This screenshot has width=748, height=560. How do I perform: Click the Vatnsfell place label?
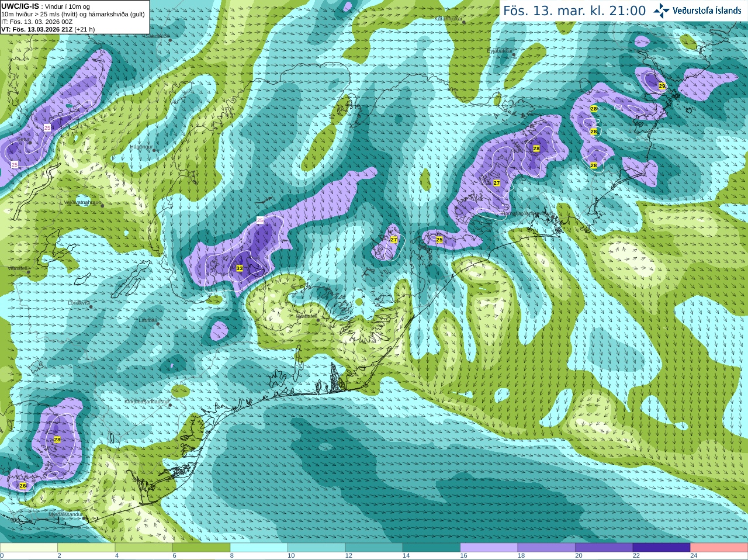click(x=18, y=268)
